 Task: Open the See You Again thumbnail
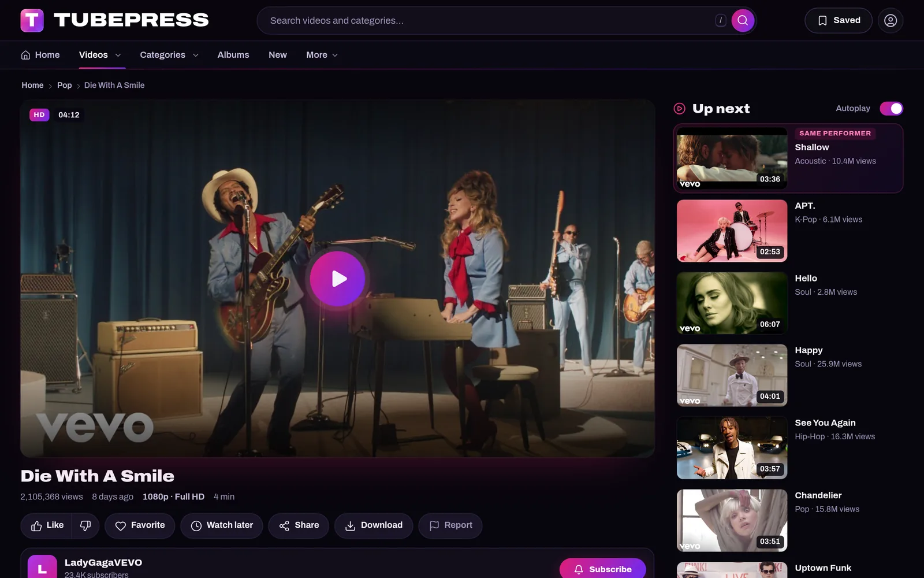pos(732,448)
